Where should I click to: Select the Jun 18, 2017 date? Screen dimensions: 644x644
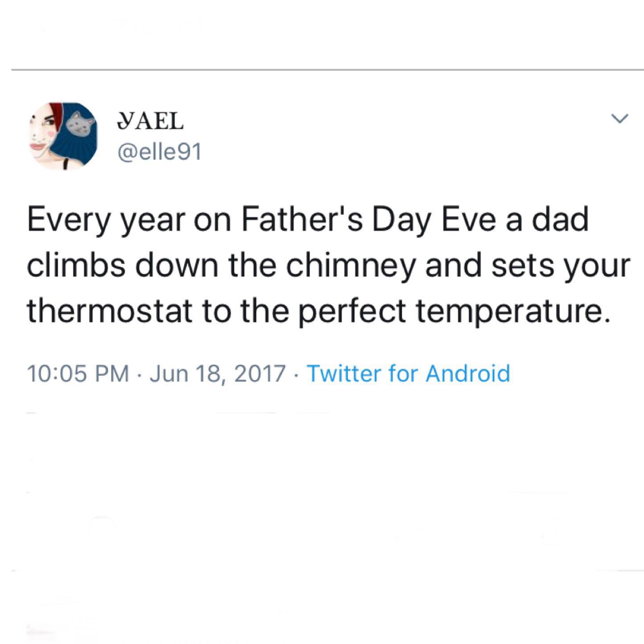[x=216, y=374]
